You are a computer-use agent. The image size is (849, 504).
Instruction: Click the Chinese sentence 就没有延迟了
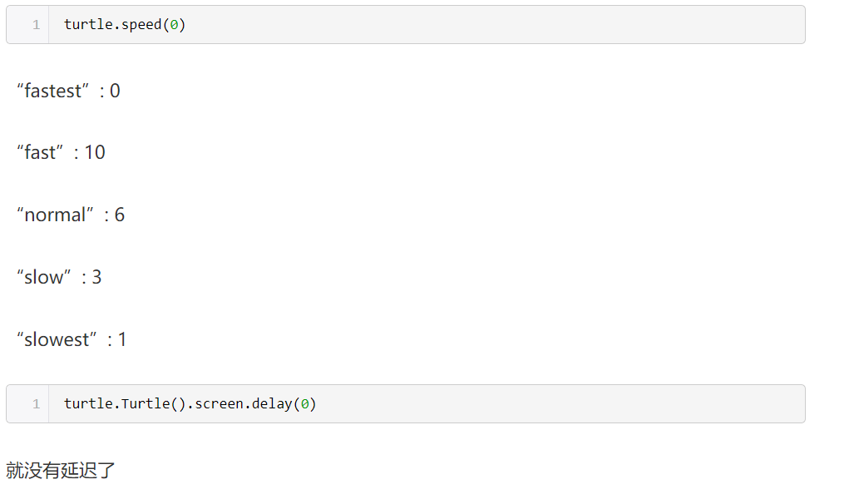click(x=61, y=471)
